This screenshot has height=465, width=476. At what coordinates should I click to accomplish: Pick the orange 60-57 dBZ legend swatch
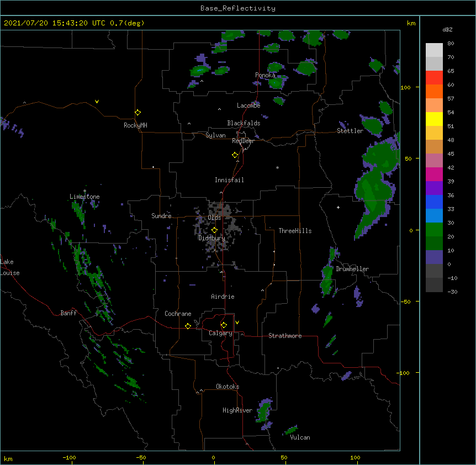[434, 91]
